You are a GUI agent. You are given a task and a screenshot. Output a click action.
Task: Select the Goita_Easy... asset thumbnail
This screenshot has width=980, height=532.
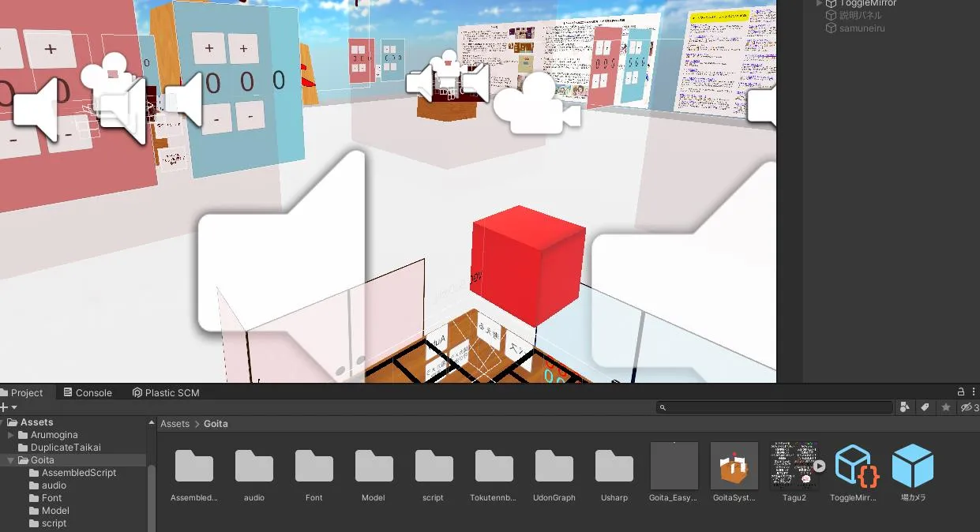[674, 466]
